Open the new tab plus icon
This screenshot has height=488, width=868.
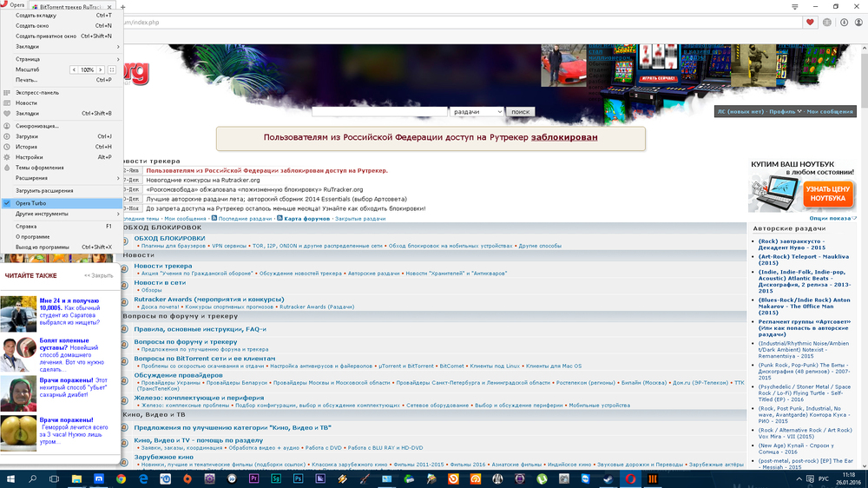122,6
